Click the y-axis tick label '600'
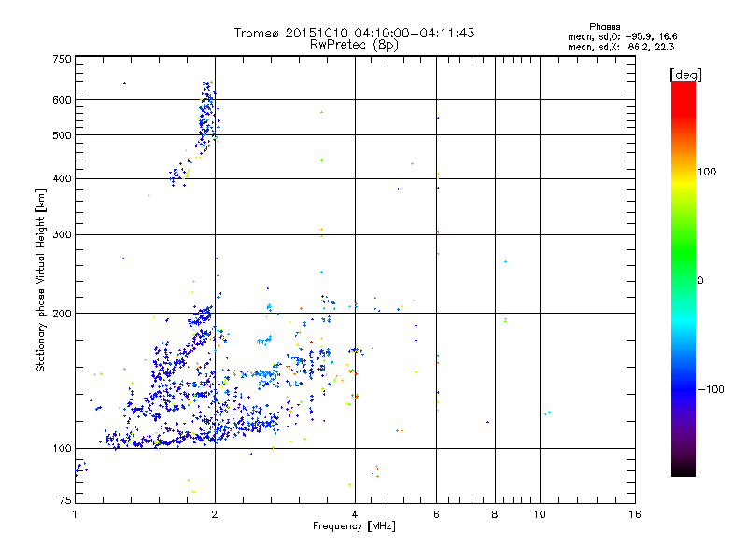 click(x=62, y=100)
